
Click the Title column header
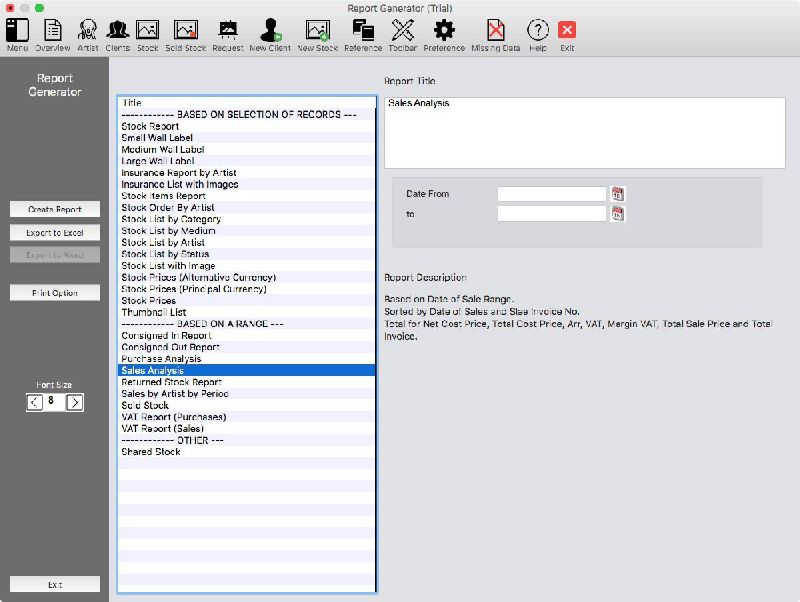246,103
